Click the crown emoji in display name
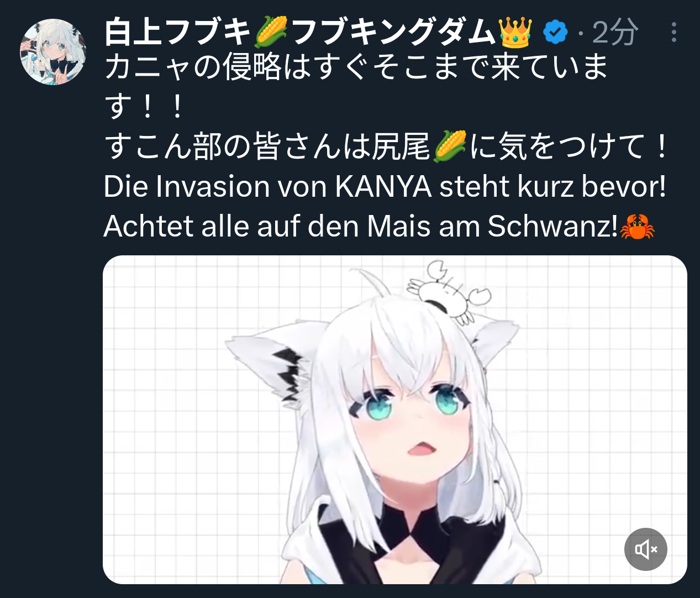Viewport: 700px width, 598px height. pos(515,32)
